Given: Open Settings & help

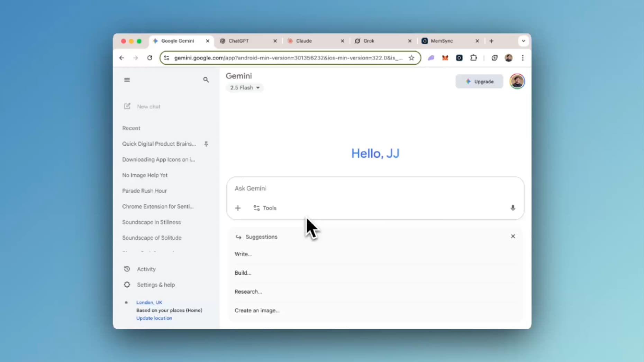Looking at the screenshot, I should click(149, 285).
